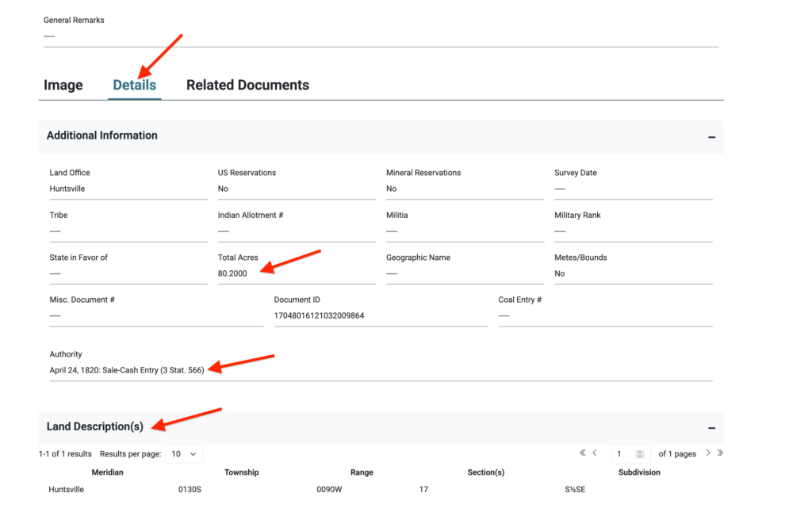Click section value 17
Viewport: 812px width, 531px height.
point(423,490)
